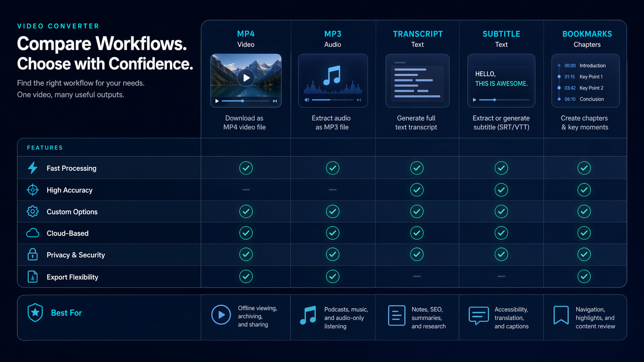Click the FEATURES header label
Screen dimensions: 644x362
(x=45, y=148)
